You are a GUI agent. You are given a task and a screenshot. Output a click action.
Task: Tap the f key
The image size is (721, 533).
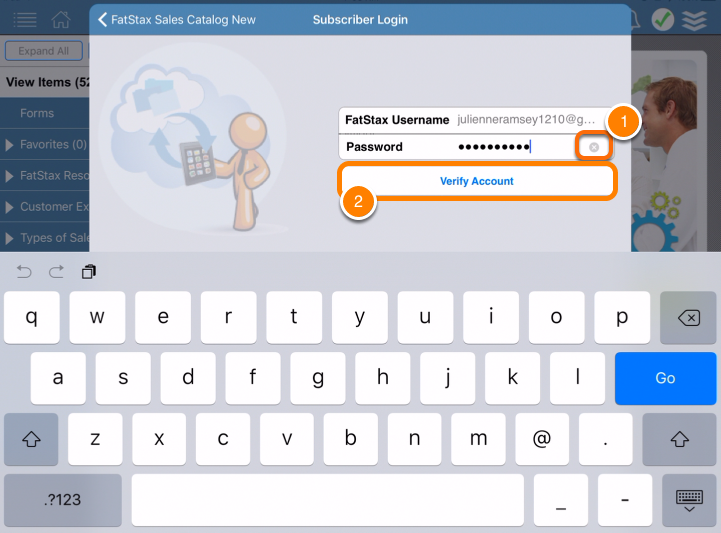point(253,378)
